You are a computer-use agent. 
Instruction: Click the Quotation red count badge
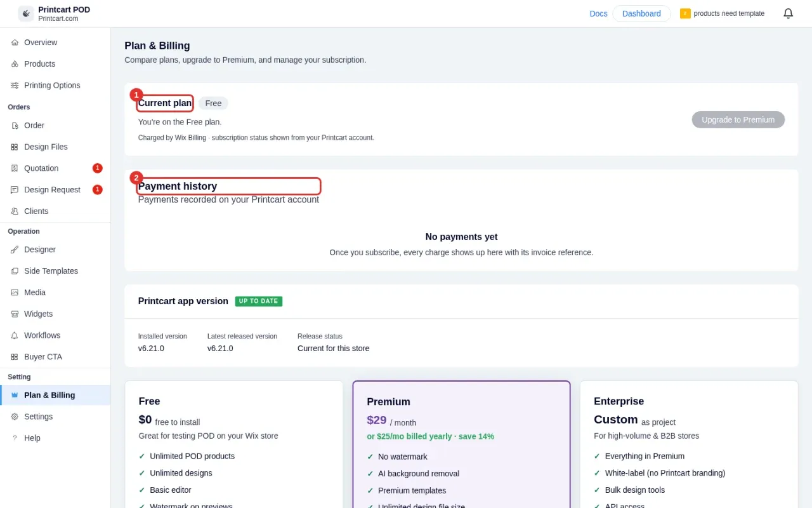coord(98,168)
